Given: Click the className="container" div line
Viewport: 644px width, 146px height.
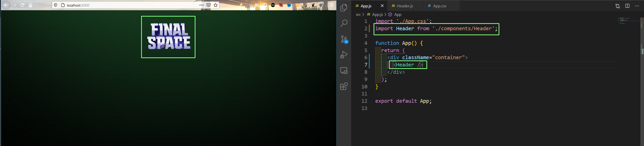Looking at the screenshot, I should point(427,58).
